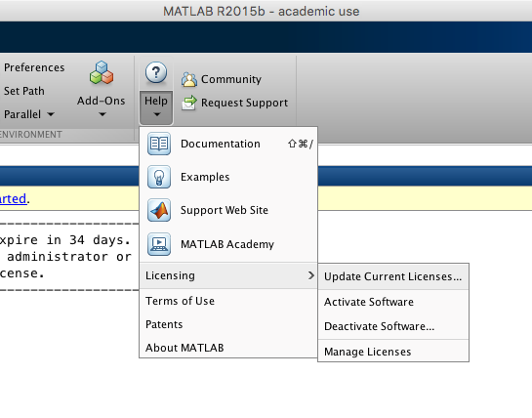
Task: Click the MATLAB Academy laptop icon
Action: click(159, 244)
